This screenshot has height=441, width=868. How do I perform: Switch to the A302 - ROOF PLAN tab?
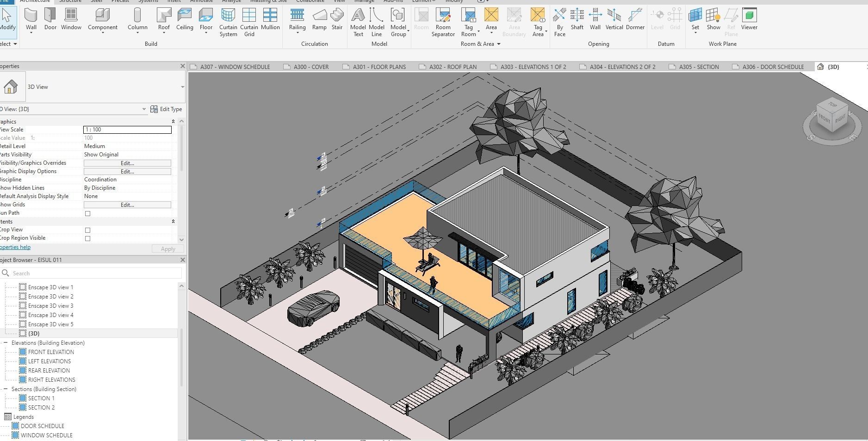(448, 67)
